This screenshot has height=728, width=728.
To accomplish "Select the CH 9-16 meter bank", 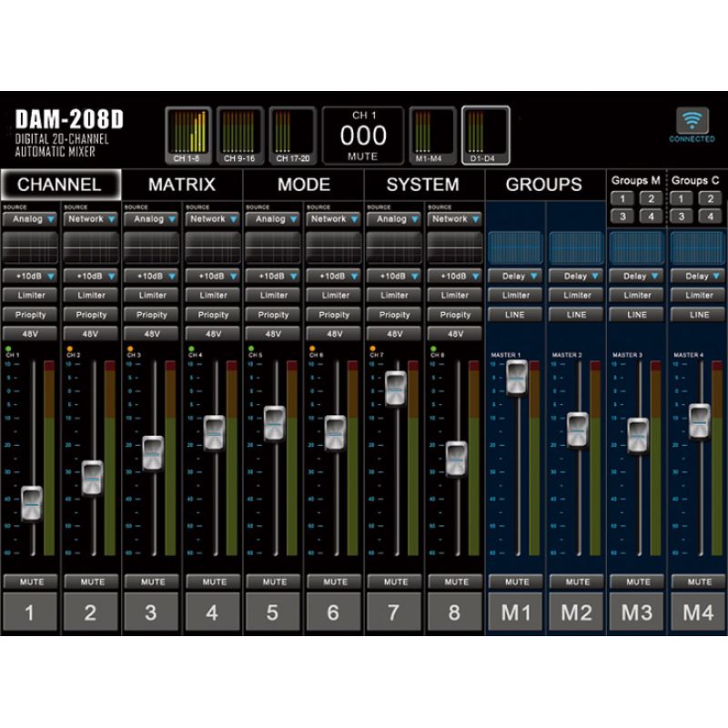I will tap(240, 135).
